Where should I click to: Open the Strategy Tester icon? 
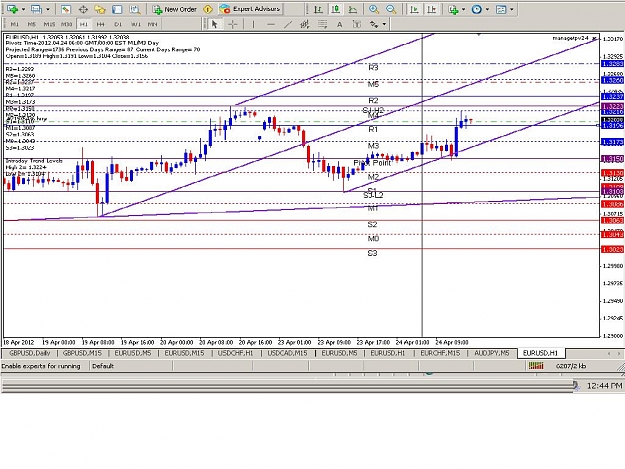point(135,9)
